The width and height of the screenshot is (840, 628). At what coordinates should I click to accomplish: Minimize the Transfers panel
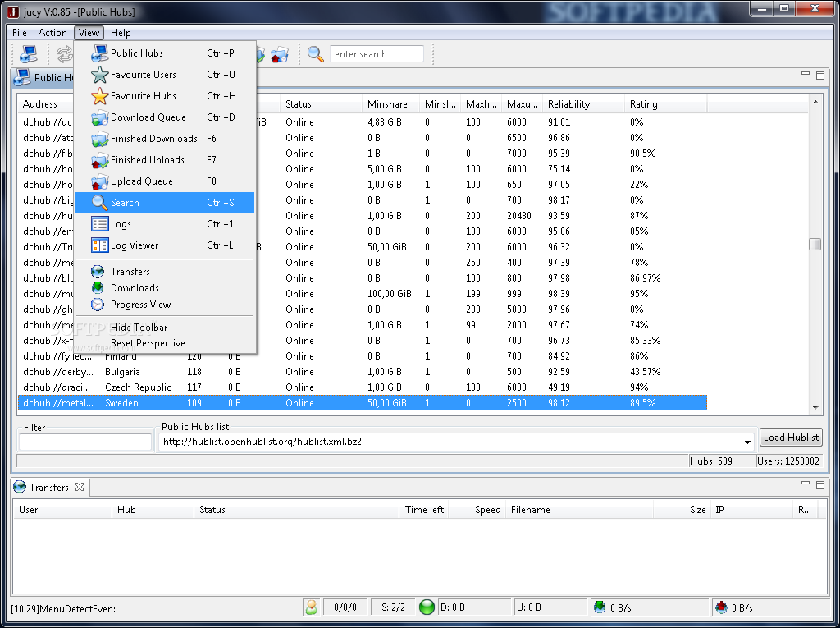(806, 484)
